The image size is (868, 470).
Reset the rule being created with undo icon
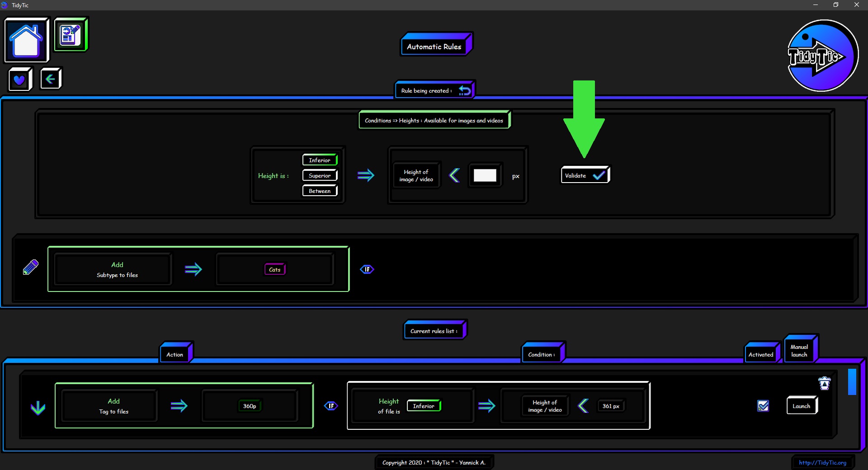(x=464, y=90)
